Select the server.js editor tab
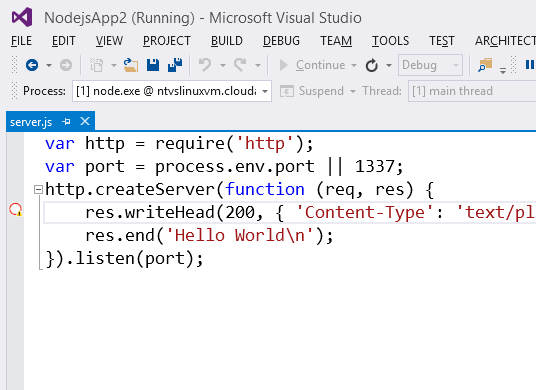This screenshot has width=536, height=390. pos(31,122)
